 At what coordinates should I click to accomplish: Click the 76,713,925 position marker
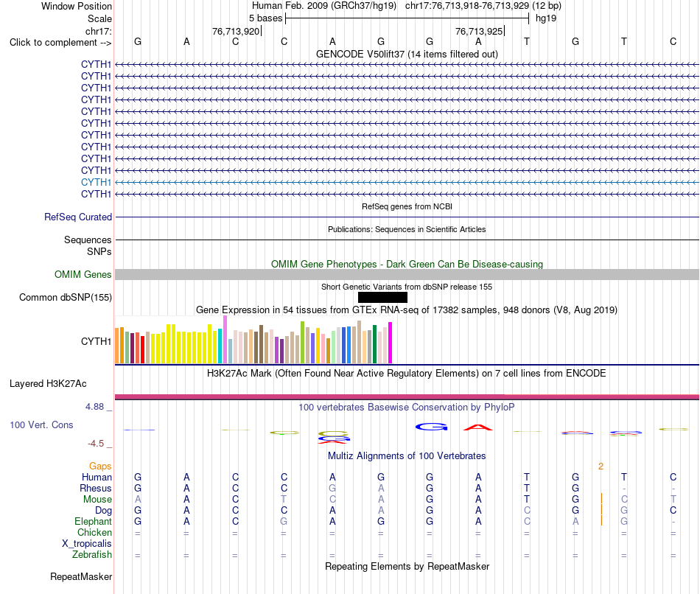click(x=480, y=31)
